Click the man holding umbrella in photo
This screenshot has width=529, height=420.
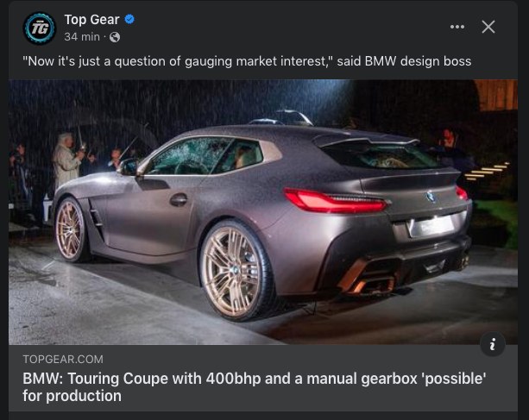point(66,159)
